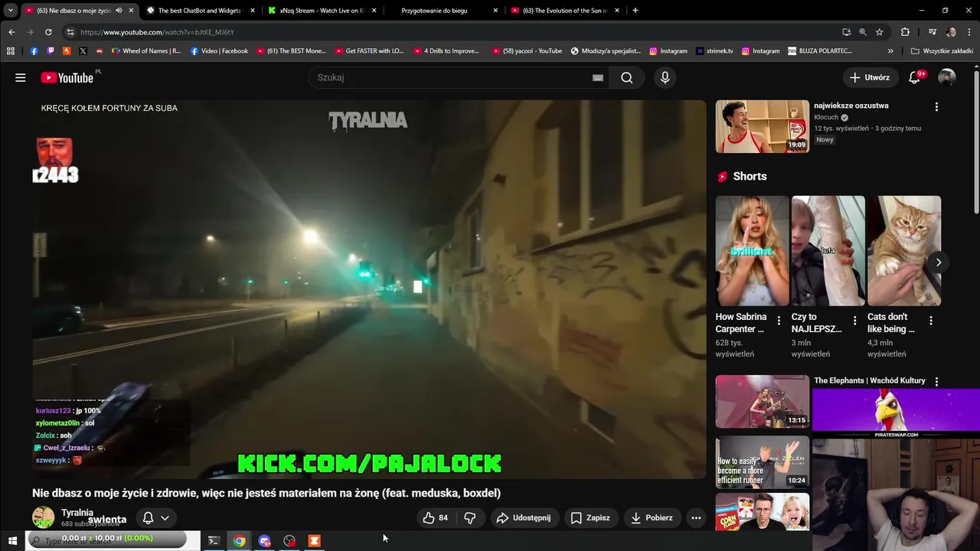Open Discord icon in the taskbar

click(265, 540)
